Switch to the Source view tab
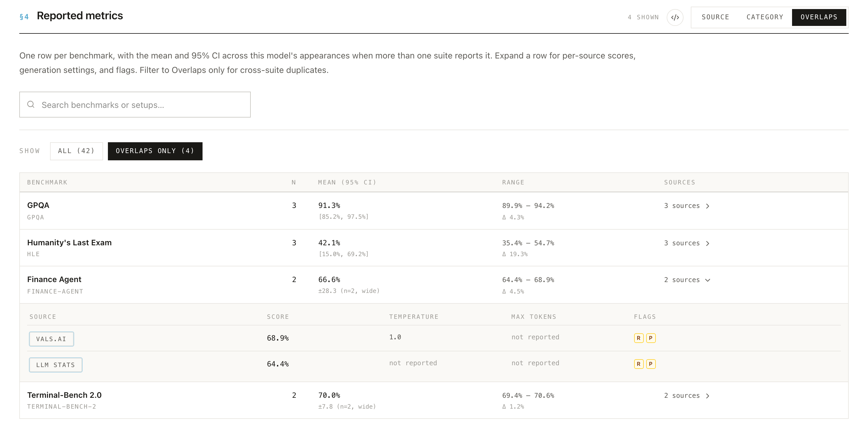 coord(715,17)
